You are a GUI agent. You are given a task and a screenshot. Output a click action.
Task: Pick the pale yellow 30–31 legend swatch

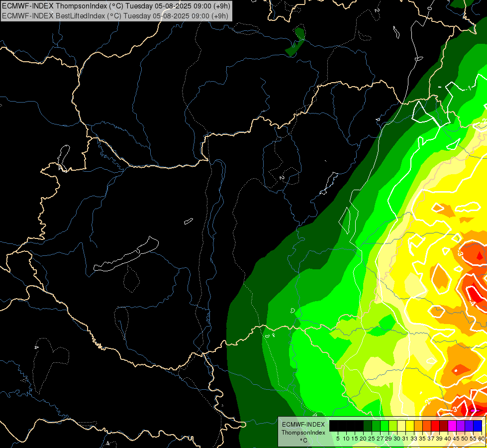[x=401, y=426]
